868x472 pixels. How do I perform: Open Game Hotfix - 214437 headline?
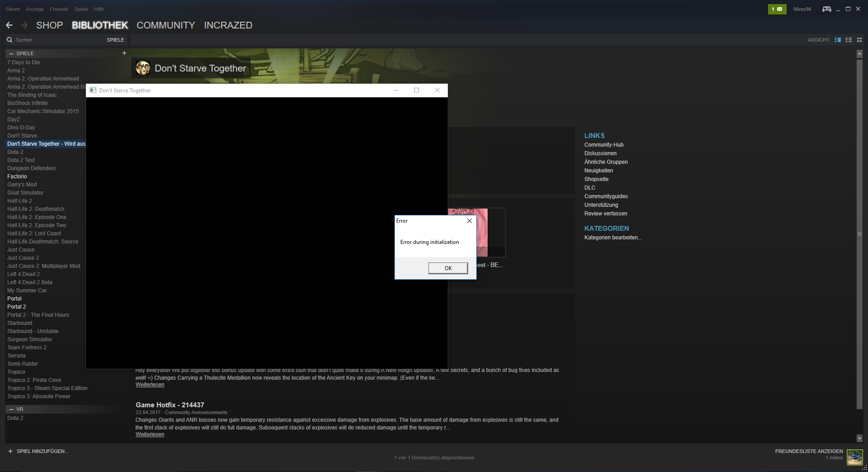(170, 405)
